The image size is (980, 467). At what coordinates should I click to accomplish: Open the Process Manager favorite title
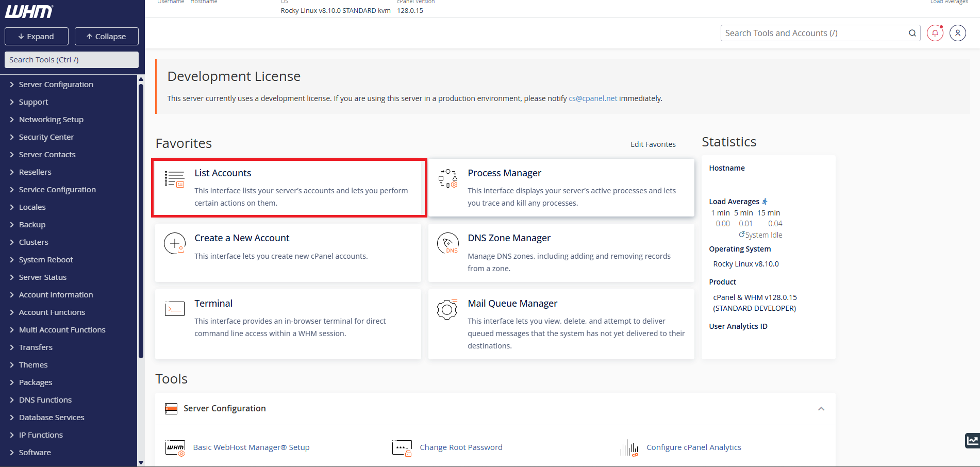pos(504,173)
